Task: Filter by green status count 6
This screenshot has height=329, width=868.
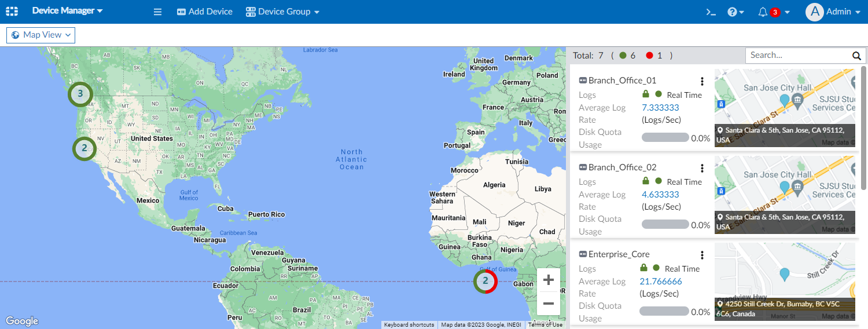Action: (628, 56)
